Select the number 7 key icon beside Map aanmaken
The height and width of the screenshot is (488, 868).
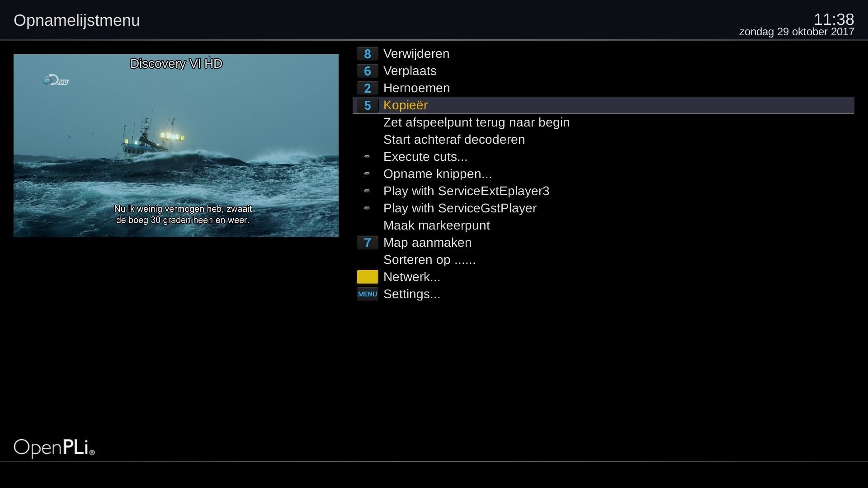point(368,243)
